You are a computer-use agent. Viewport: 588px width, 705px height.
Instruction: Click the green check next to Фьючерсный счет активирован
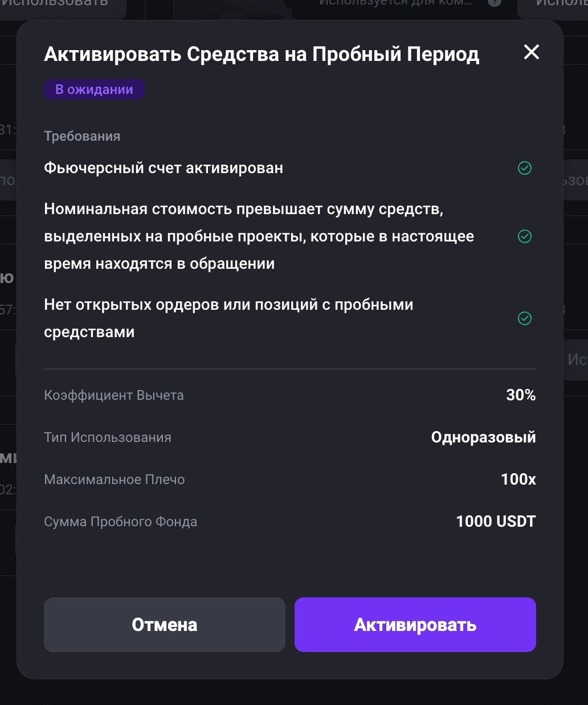pos(525,168)
